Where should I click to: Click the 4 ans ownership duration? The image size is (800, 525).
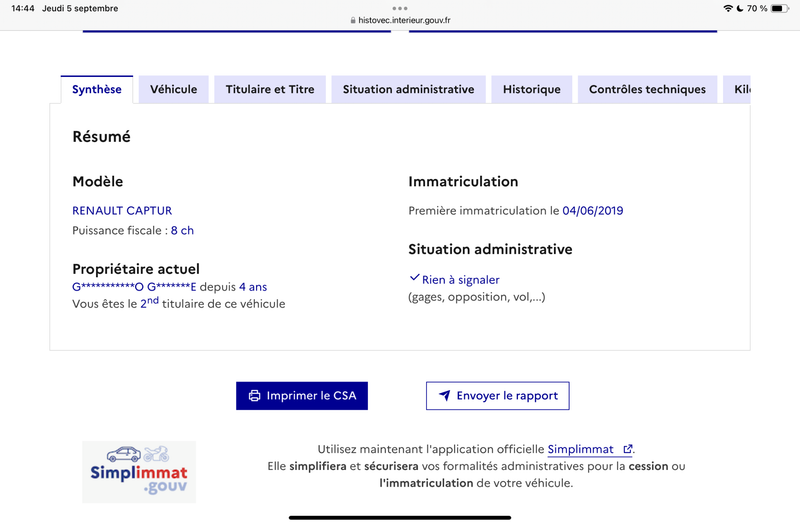click(x=253, y=287)
